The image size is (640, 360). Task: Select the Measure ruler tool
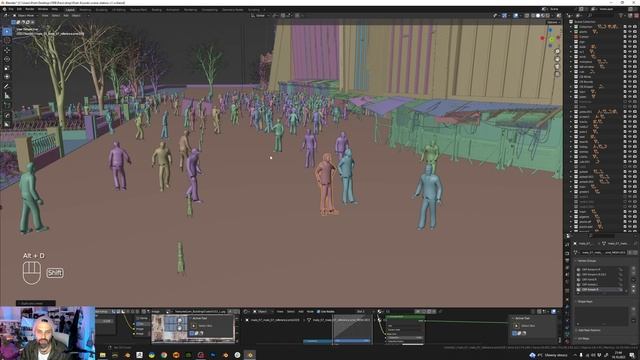tap(7, 96)
